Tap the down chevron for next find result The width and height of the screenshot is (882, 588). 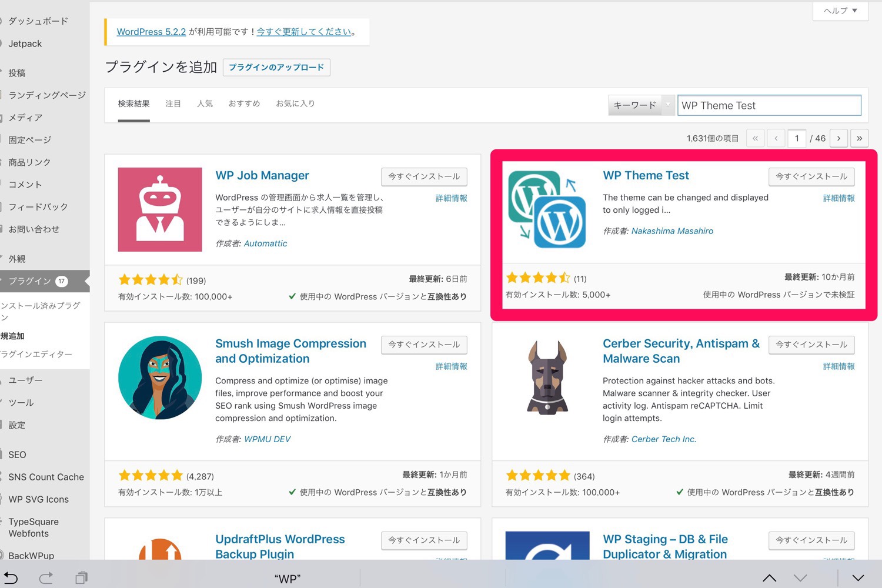coord(800,578)
